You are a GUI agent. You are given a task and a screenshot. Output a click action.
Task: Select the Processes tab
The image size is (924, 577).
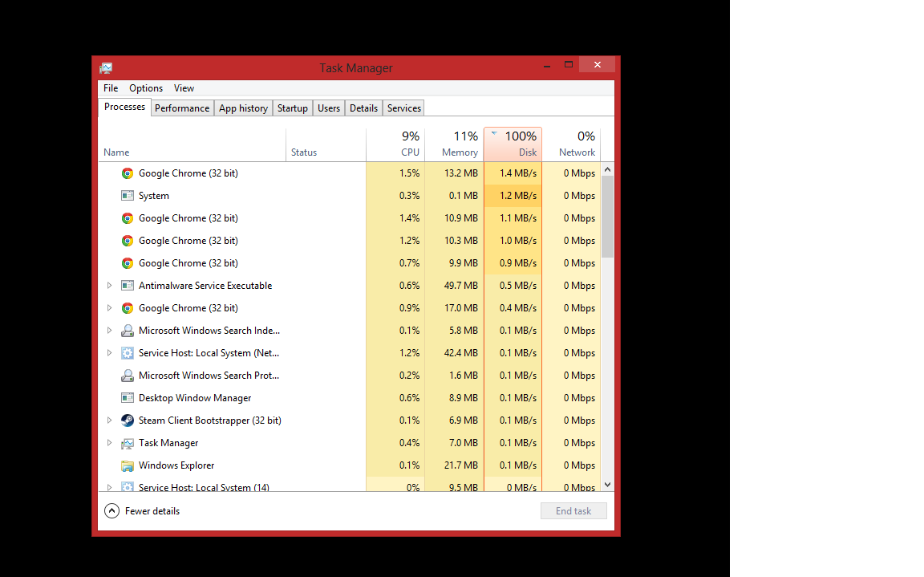pos(124,107)
